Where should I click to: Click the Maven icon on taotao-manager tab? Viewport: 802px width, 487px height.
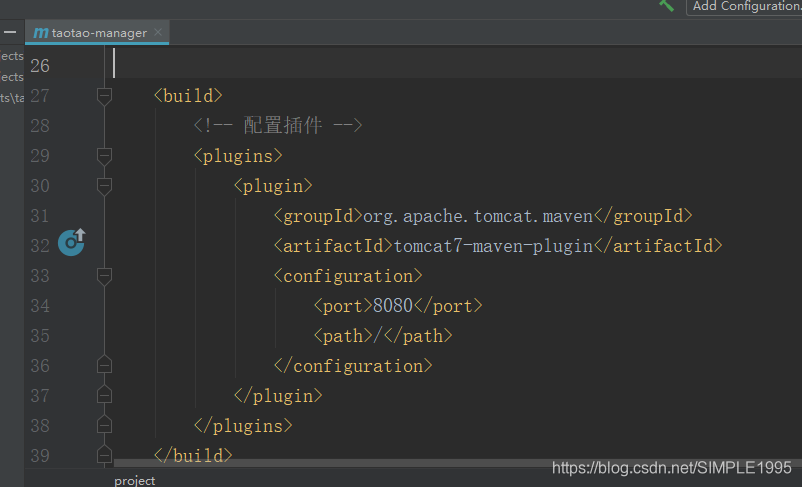tap(40, 33)
